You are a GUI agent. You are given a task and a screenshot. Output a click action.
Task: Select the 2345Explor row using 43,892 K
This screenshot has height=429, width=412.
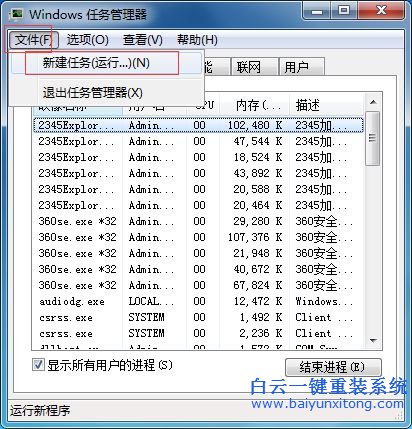coord(198,173)
